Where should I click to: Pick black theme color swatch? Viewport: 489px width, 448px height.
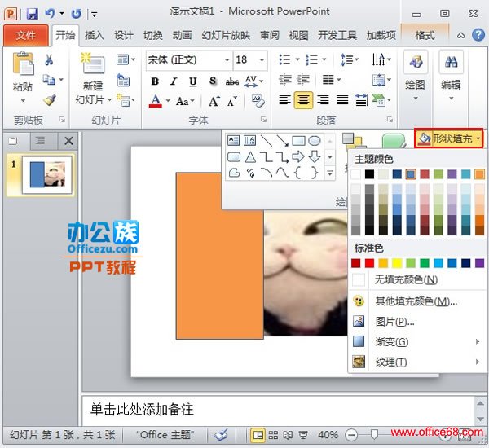[x=369, y=174]
